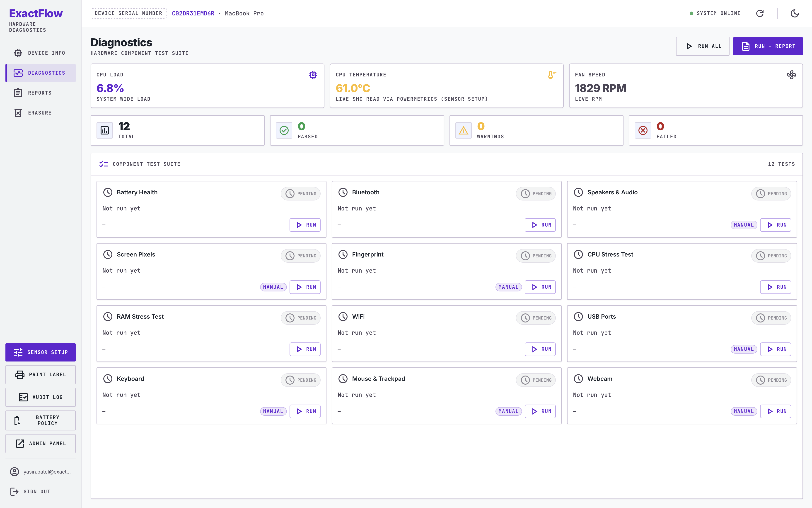Open the Audit Log
This screenshot has height=508, width=812.
[41, 397]
